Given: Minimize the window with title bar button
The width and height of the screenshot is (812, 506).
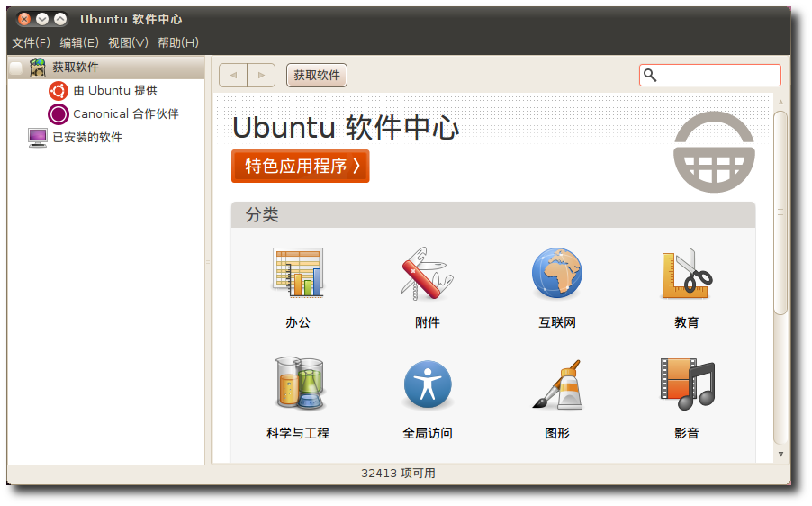Looking at the screenshot, I should 42,19.
